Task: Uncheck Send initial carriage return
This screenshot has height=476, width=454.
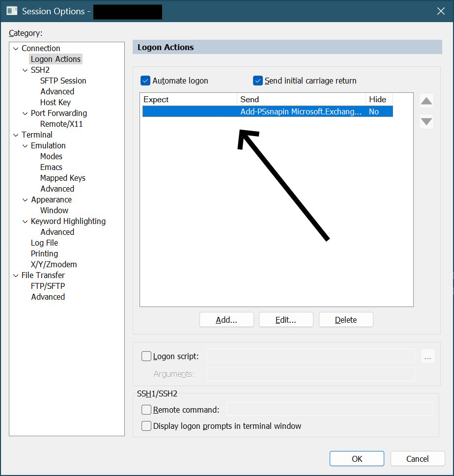Action: pos(257,81)
